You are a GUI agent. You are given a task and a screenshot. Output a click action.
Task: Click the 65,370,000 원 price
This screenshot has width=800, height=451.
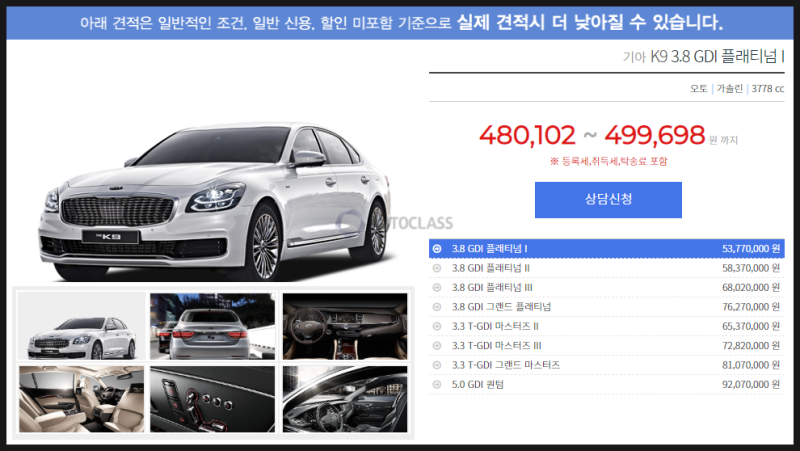[x=751, y=326]
